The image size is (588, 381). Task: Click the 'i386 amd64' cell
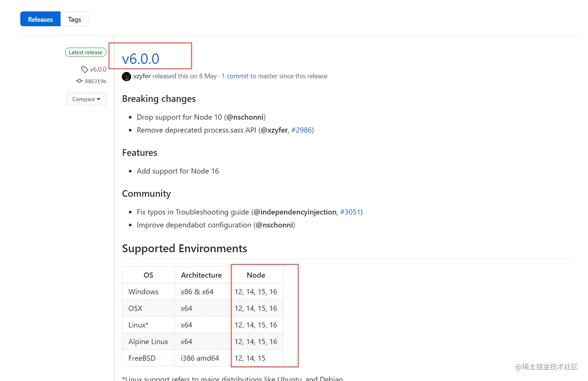tap(201, 358)
